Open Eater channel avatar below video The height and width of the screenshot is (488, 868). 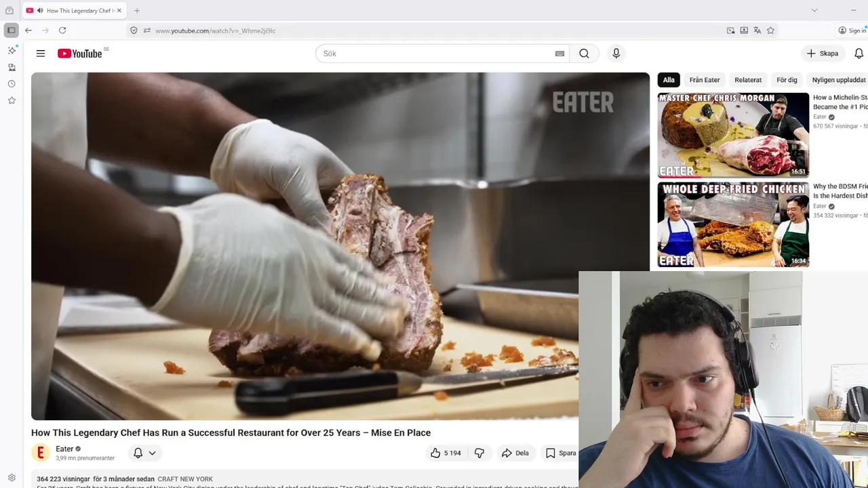(x=41, y=453)
